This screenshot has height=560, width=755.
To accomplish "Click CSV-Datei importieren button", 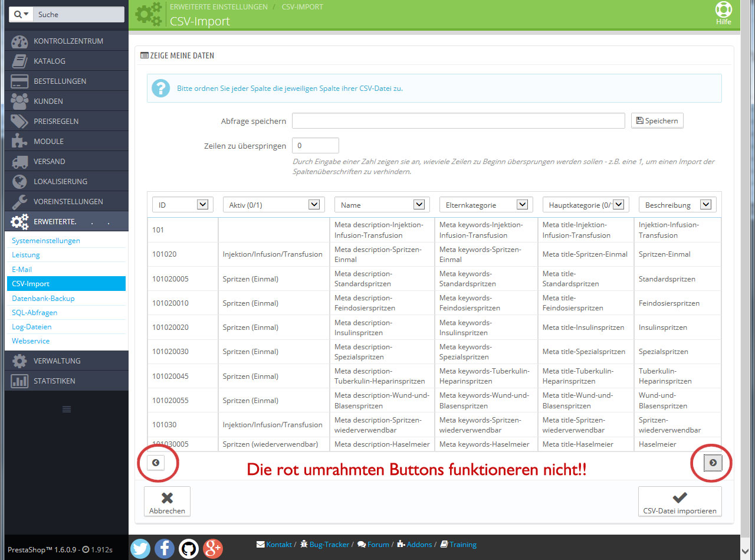I will [x=679, y=502].
